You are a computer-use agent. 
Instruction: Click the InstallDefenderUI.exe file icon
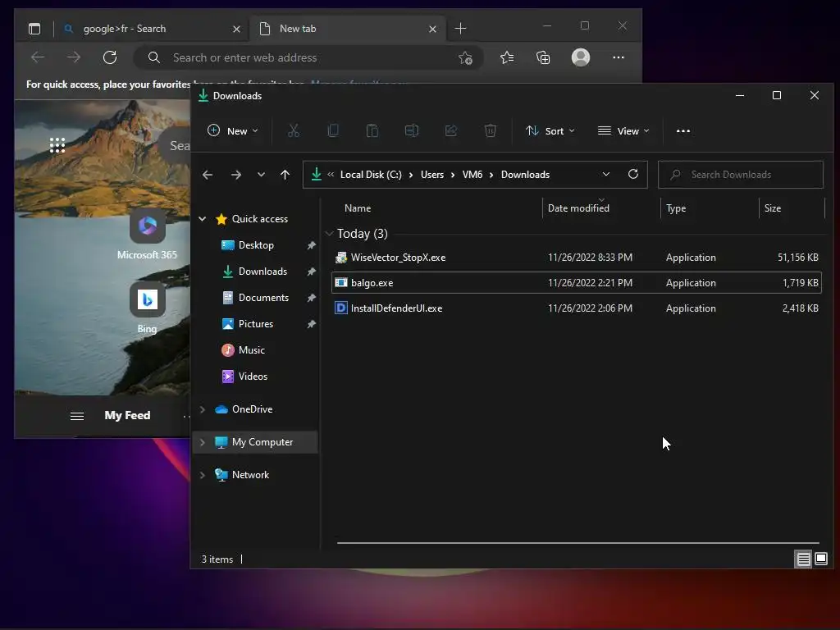pyautogui.click(x=341, y=308)
